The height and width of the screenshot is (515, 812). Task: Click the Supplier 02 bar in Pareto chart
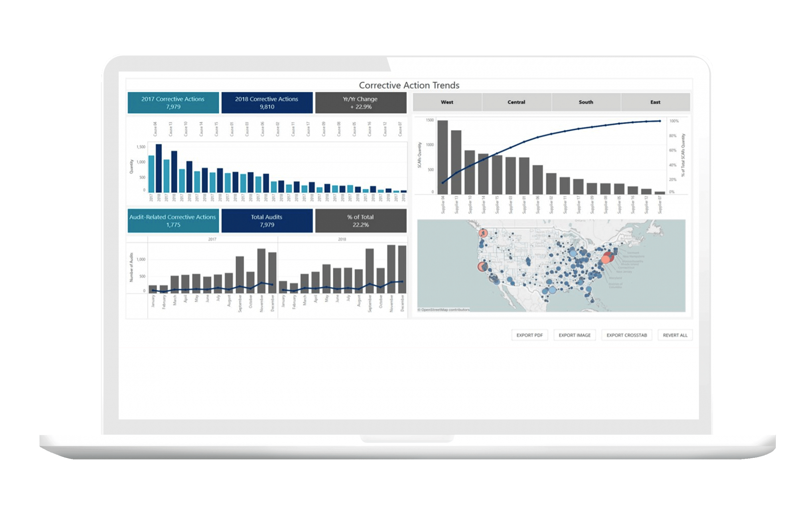(551, 184)
